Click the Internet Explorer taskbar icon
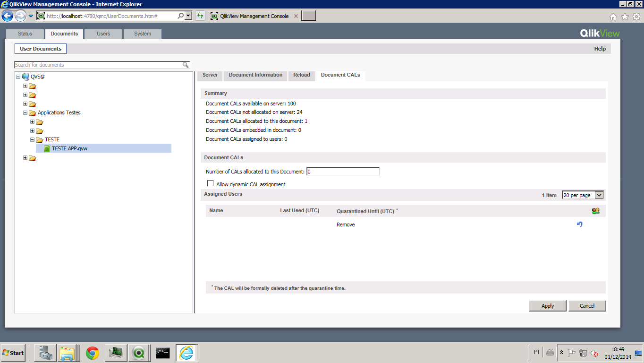Image resolution: width=644 pixels, height=363 pixels. 186,353
